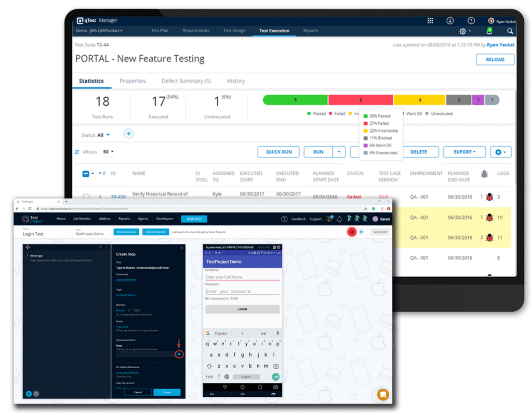The image size is (532, 416).
Task: Click the green Passed segment of the status bar
Action: tap(295, 100)
